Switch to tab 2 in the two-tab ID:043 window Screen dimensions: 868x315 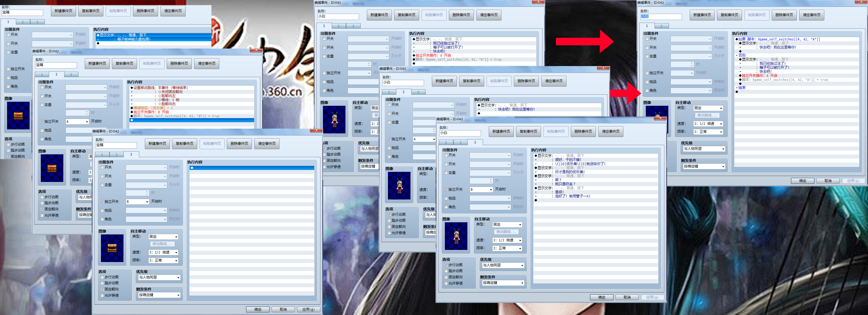[x=661, y=26]
